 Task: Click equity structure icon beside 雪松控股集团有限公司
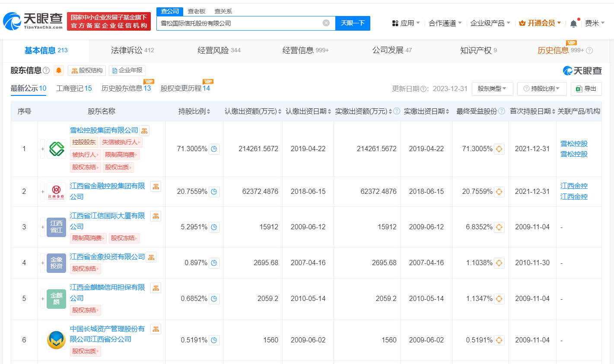point(144,131)
